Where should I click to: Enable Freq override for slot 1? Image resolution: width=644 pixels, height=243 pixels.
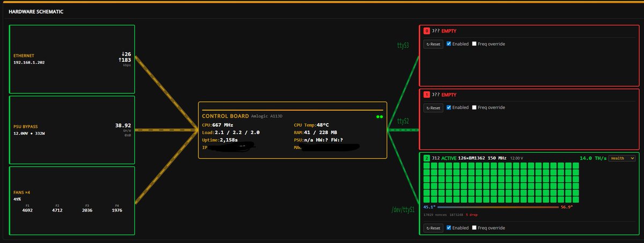coord(474,108)
